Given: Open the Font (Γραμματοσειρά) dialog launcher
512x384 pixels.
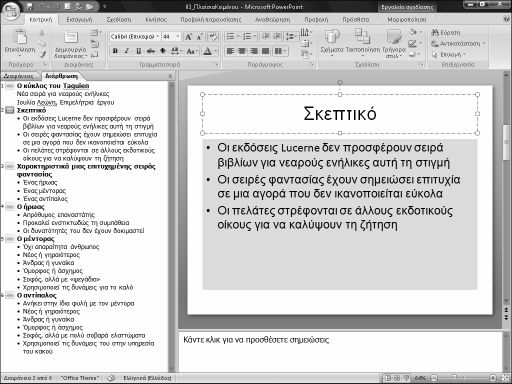Looking at the screenshot, I should [x=216, y=64].
